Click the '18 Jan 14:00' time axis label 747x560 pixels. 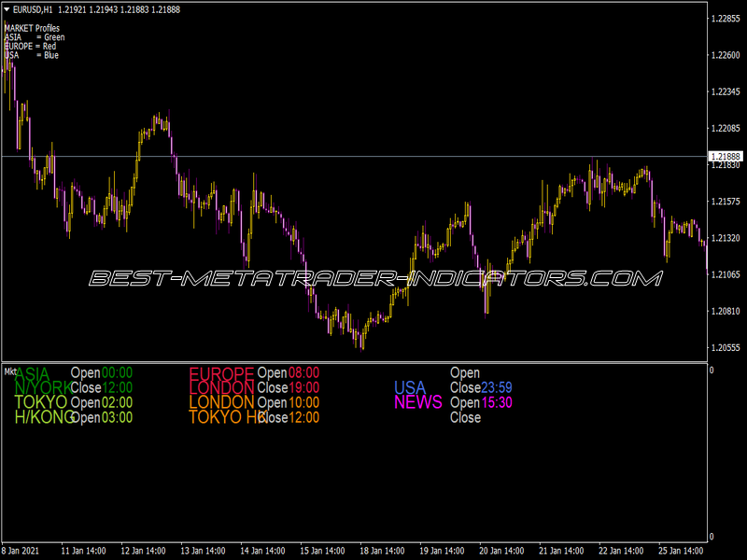pyautogui.click(x=382, y=551)
